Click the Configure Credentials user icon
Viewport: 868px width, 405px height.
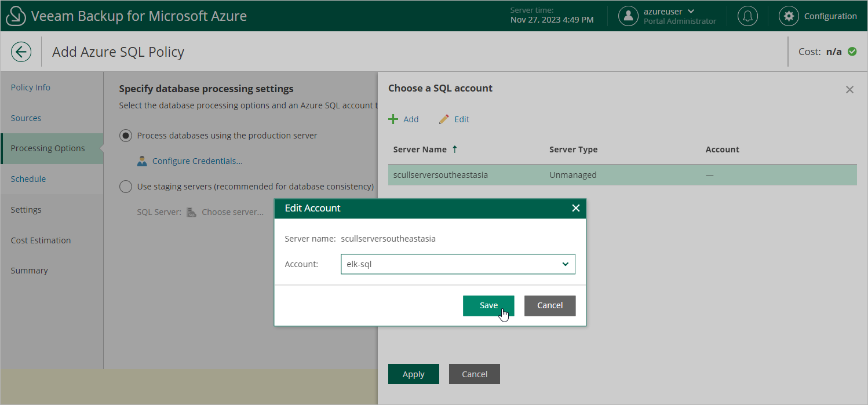[x=142, y=161]
